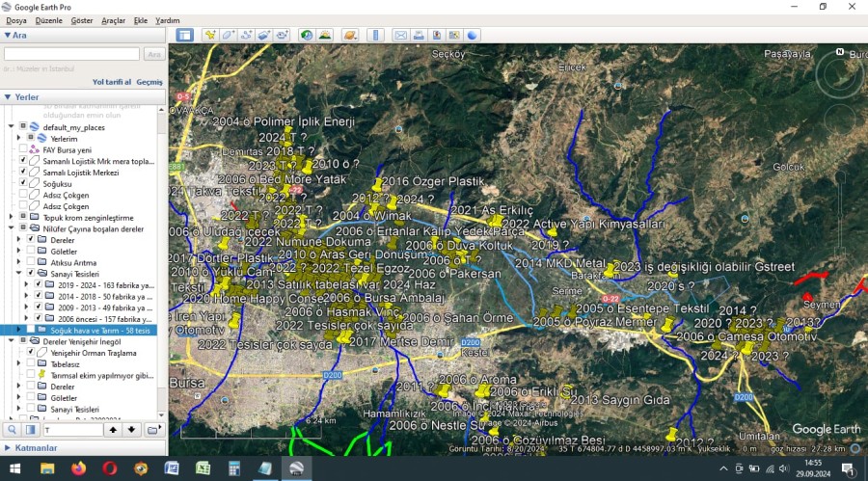Screen dimensions: 868x481
Task: Click the Email envelope icon in toolbar
Action: tap(401, 36)
